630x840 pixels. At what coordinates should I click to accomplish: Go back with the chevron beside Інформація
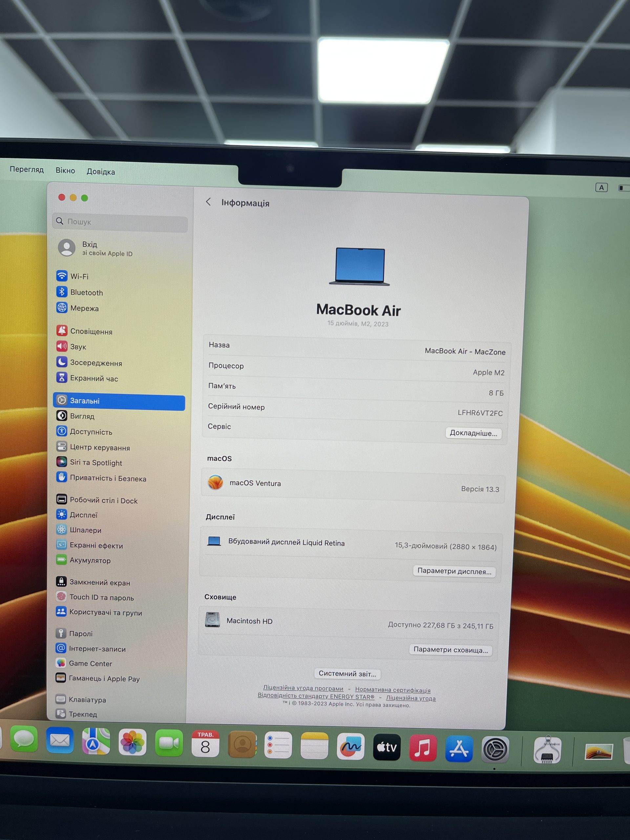click(208, 202)
